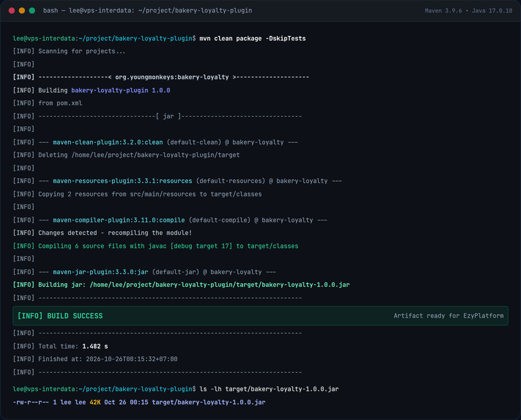
Task: Click 'maven-resources-plugin:3.3.1:resources' text
Action: [x=123, y=181]
